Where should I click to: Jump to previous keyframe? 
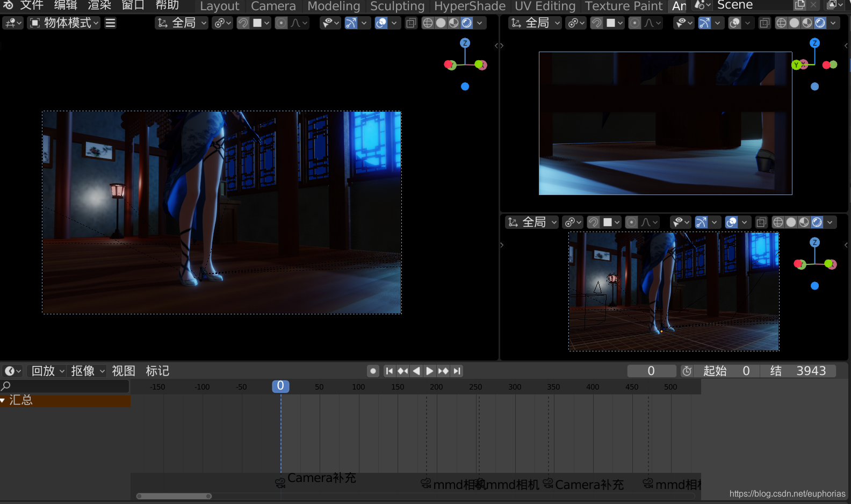[x=403, y=371]
